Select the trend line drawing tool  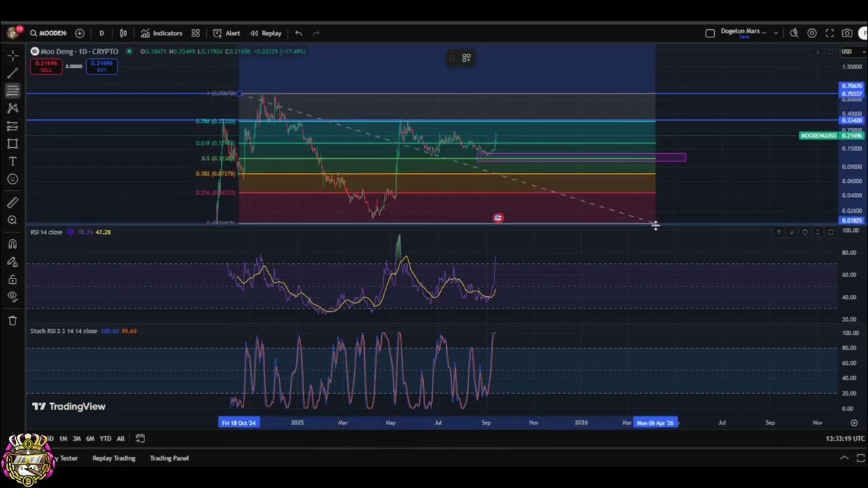(12, 73)
